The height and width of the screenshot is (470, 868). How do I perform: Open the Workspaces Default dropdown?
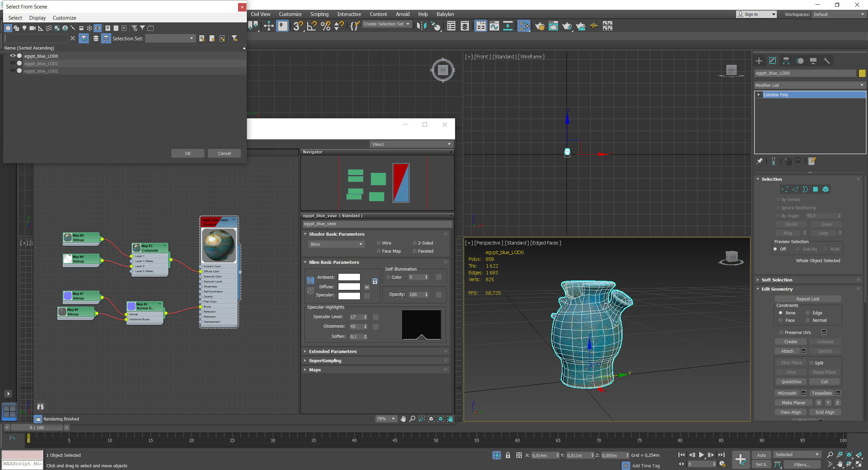point(839,14)
